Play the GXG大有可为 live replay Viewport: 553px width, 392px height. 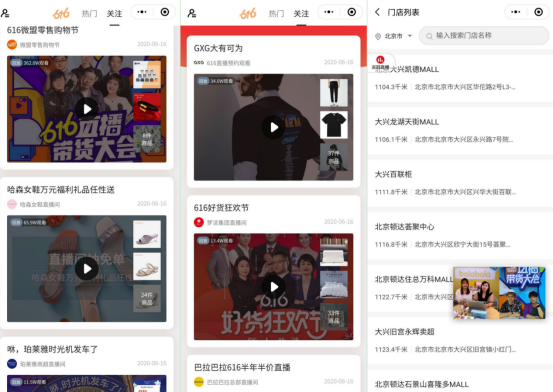[273, 127]
